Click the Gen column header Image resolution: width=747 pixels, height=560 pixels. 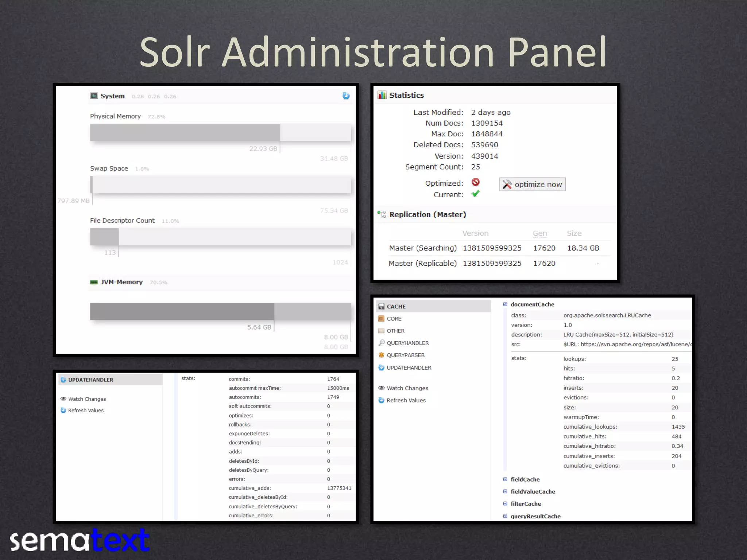pos(540,233)
